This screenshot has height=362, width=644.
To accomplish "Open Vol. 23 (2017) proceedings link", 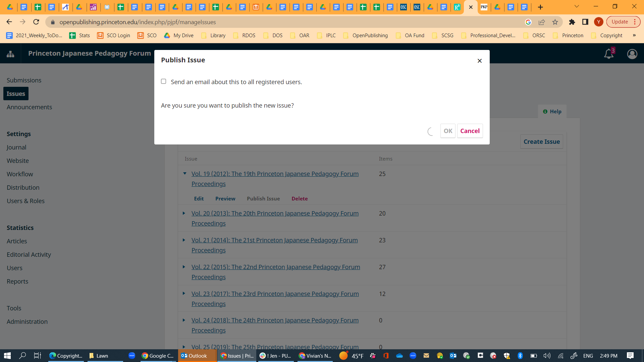I will point(275,294).
